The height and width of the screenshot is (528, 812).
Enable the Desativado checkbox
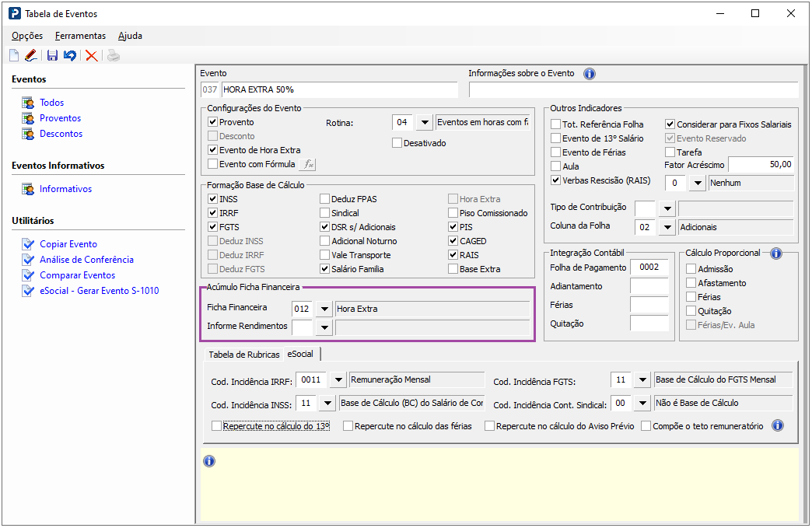(397, 143)
